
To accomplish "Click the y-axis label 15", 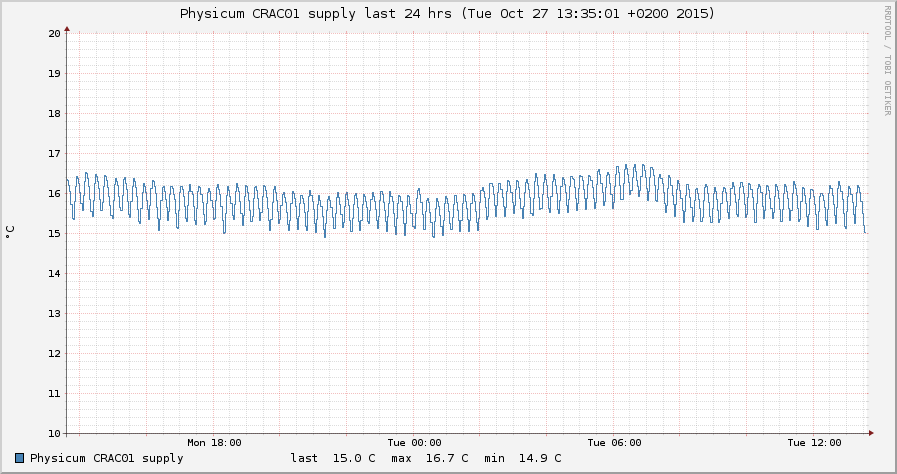I will (x=54, y=233).
